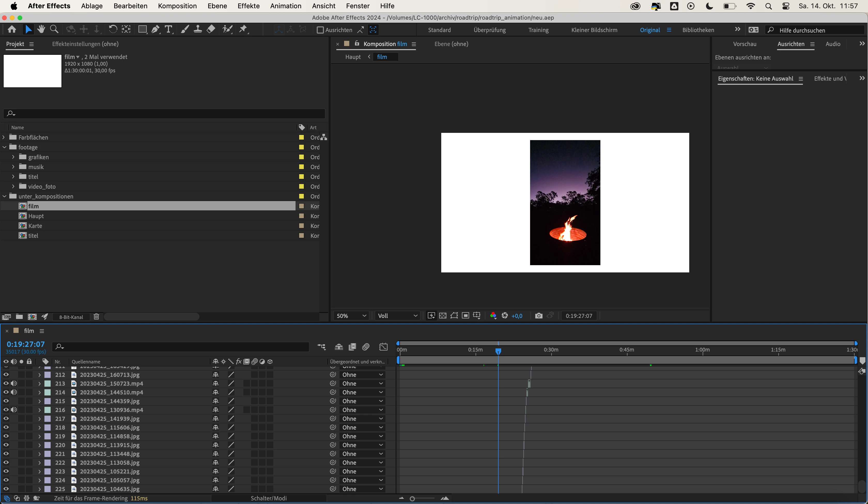Delete selected project item with trash icon
The height and width of the screenshot is (504, 868).
[96, 316]
